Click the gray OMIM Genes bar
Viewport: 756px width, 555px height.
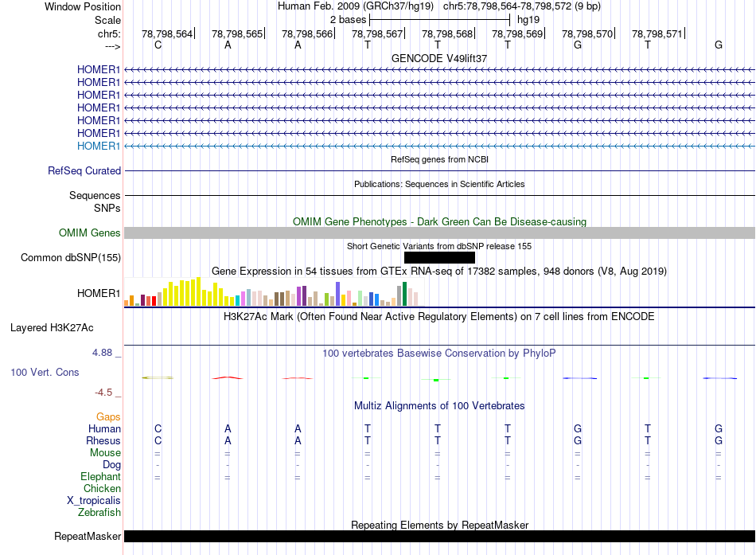[x=439, y=233]
